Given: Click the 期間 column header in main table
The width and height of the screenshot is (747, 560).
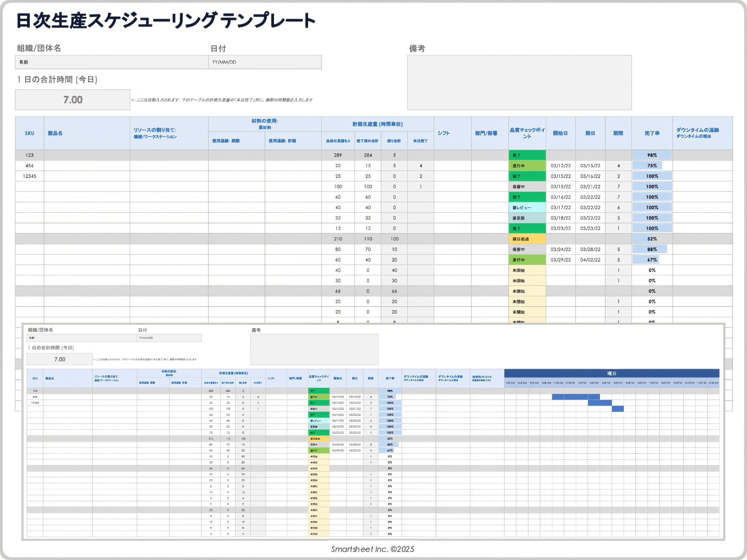Looking at the screenshot, I should point(618,133).
